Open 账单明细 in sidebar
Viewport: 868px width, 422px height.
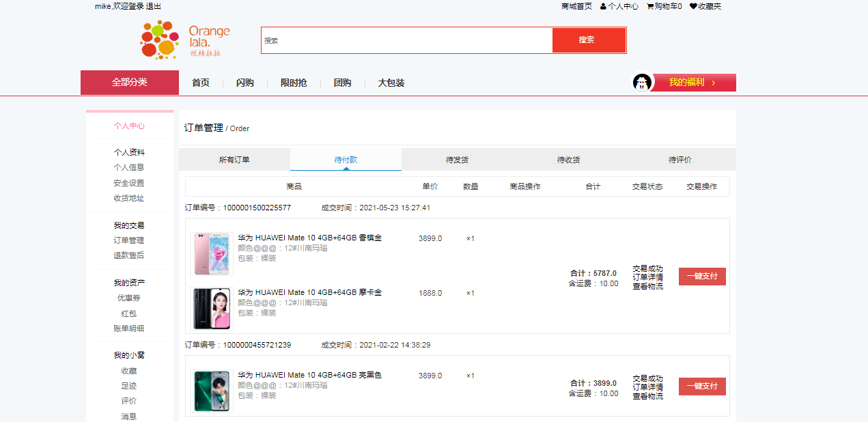[x=129, y=328]
